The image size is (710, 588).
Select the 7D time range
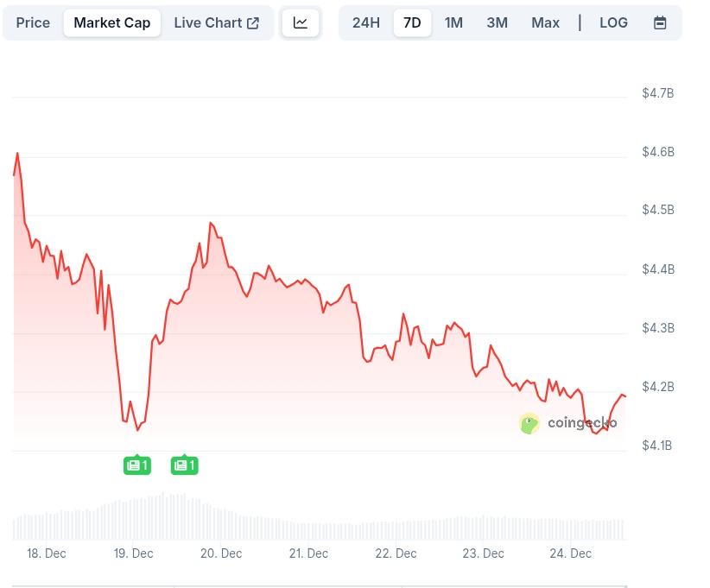[412, 22]
